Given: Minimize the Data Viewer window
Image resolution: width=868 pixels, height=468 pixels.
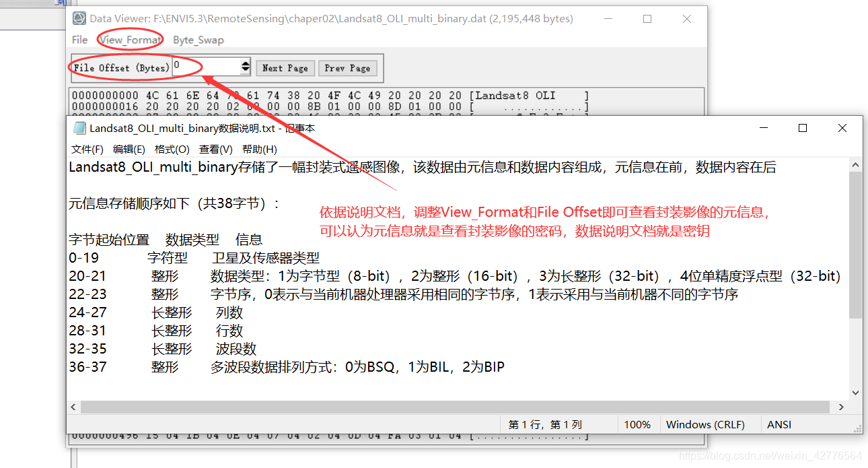Looking at the screenshot, I should click(x=608, y=19).
